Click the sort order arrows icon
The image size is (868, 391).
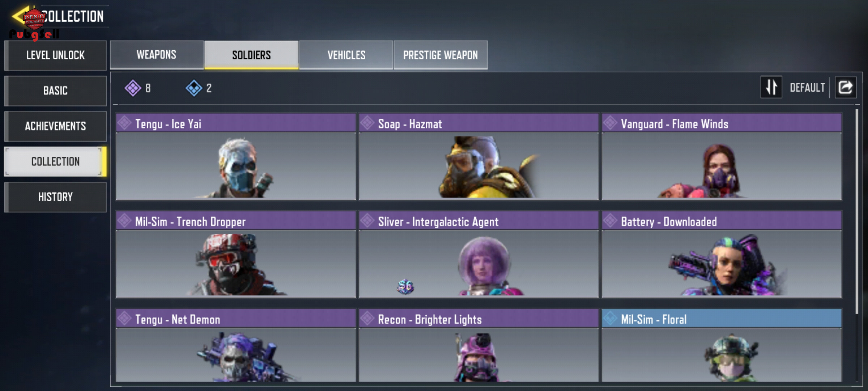[771, 87]
